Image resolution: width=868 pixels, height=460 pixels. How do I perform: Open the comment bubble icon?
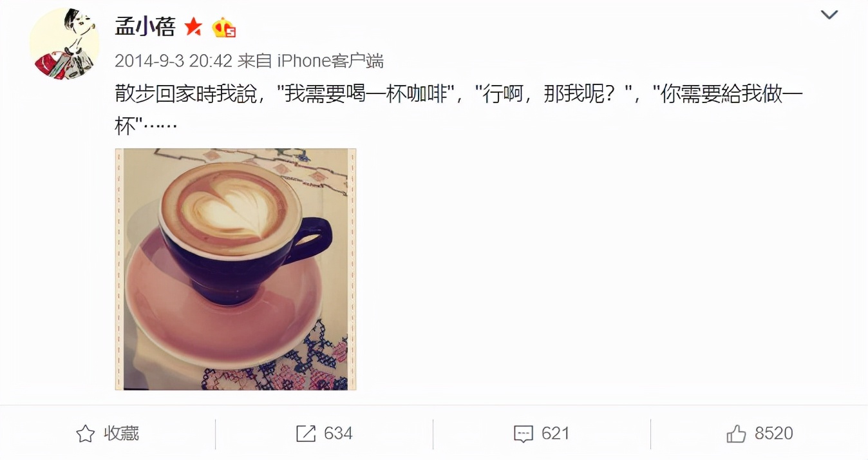pyautogui.click(x=524, y=434)
